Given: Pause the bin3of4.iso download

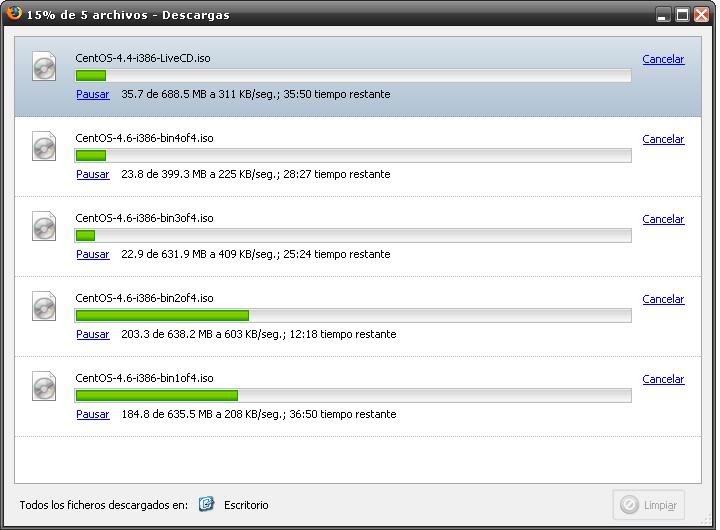Looking at the screenshot, I should pos(93,254).
